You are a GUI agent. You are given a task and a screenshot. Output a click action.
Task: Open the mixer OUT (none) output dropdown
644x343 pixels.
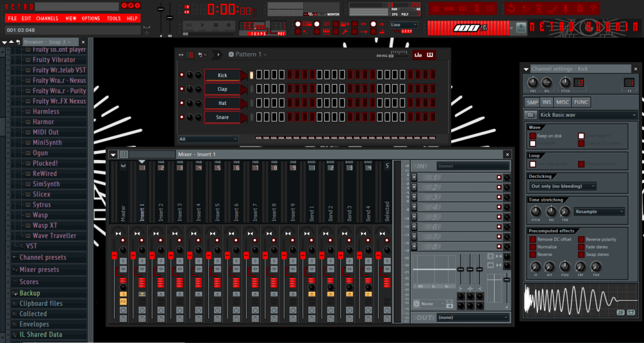473,317
